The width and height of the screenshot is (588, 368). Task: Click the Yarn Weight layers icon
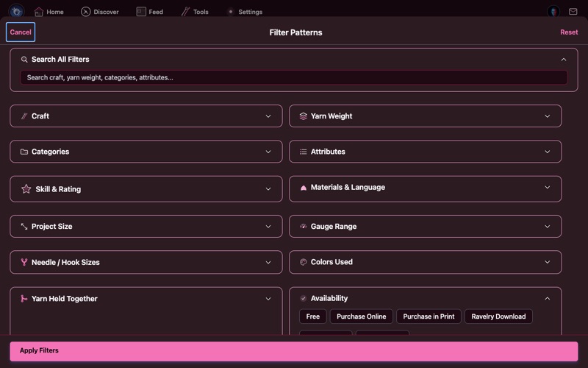pos(304,116)
